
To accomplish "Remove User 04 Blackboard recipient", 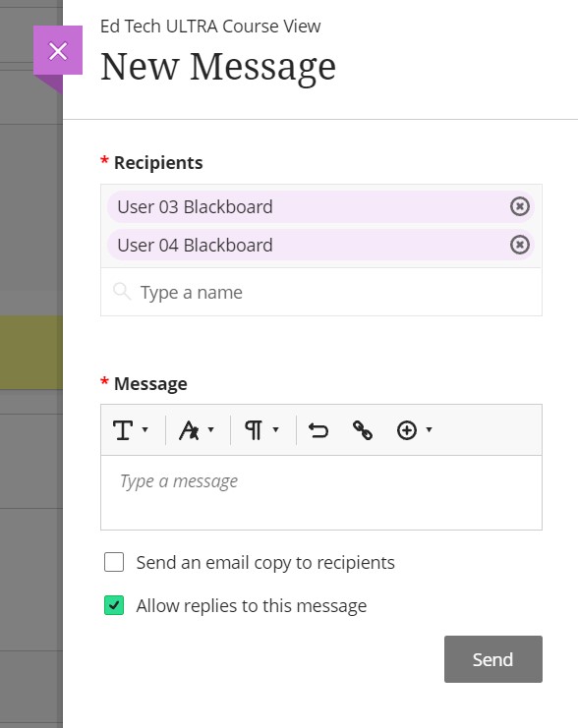I will (x=519, y=245).
